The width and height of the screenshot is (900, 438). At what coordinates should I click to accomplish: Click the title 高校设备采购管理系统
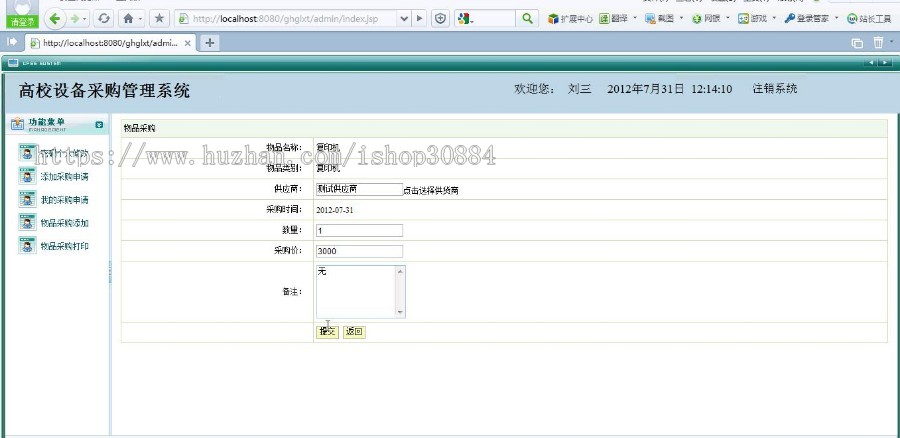tap(104, 91)
